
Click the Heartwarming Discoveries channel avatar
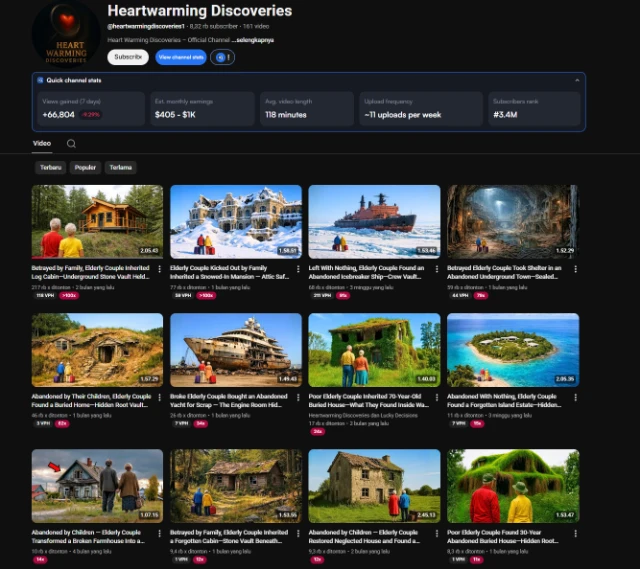pyautogui.click(x=65, y=35)
